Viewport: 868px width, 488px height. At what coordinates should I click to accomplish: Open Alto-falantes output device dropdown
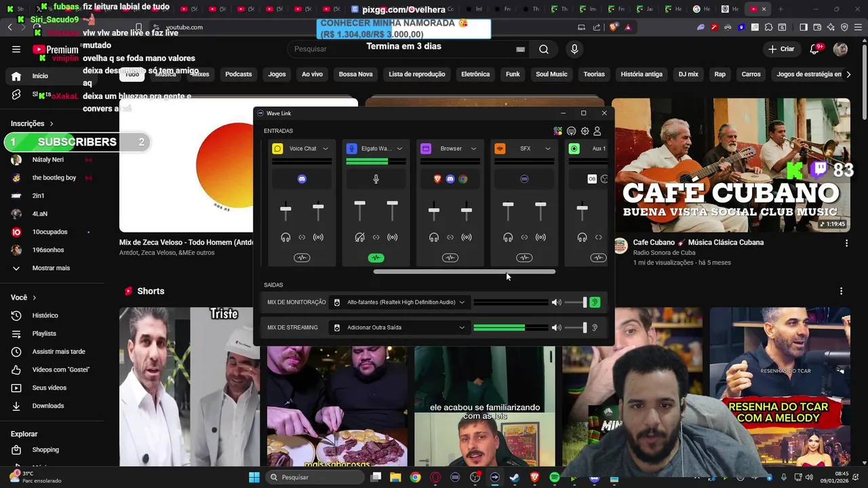coord(399,302)
